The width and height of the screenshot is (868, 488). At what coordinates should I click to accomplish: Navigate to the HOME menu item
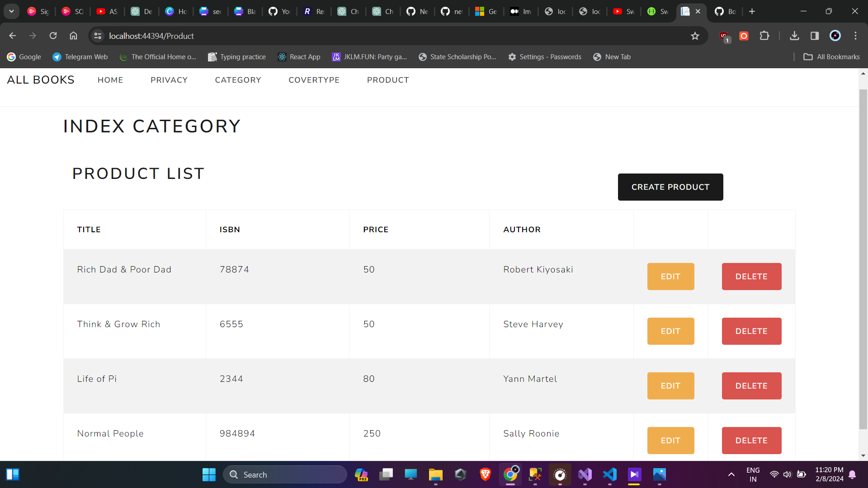pyautogui.click(x=110, y=80)
